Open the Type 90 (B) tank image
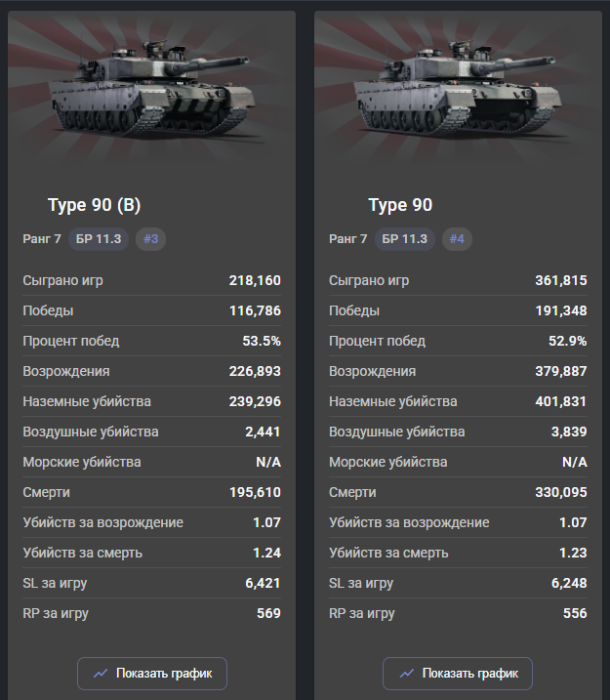Image resolution: width=610 pixels, height=700 pixels. pyautogui.click(x=152, y=89)
